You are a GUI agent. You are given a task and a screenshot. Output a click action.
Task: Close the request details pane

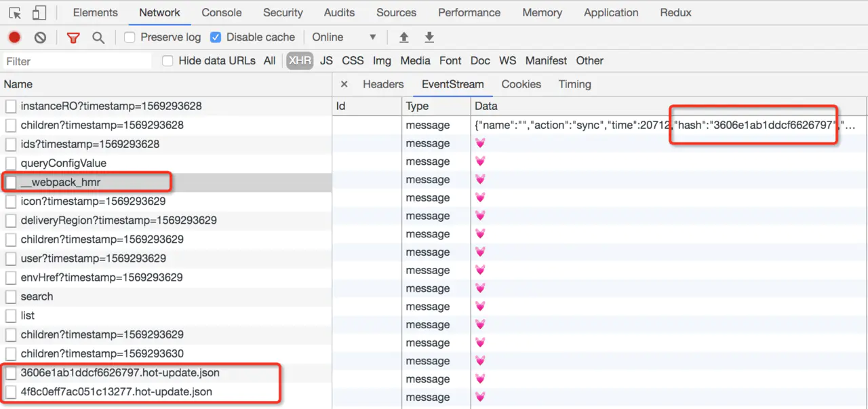click(344, 84)
